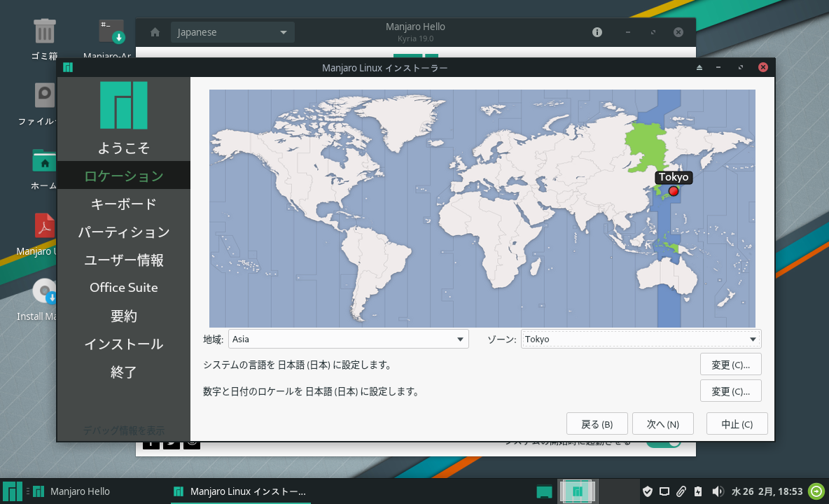Image resolution: width=829 pixels, height=504 pixels.
Task: Click the clock showing 18:53
Action: pyautogui.click(x=767, y=492)
